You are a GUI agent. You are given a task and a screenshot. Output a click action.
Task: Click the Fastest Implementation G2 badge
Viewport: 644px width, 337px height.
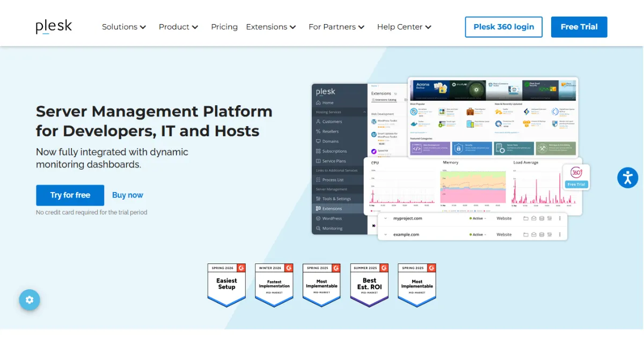coord(274,285)
